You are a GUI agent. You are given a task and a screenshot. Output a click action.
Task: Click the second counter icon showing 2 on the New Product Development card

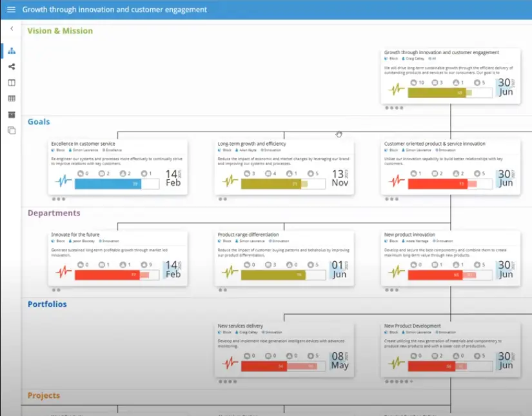[x=435, y=355]
